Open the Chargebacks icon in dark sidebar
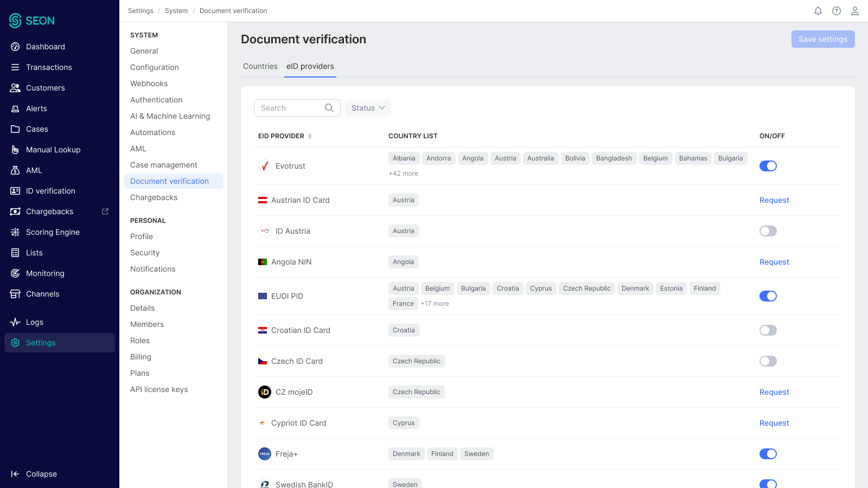The width and height of the screenshot is (868, 488). 15,211
